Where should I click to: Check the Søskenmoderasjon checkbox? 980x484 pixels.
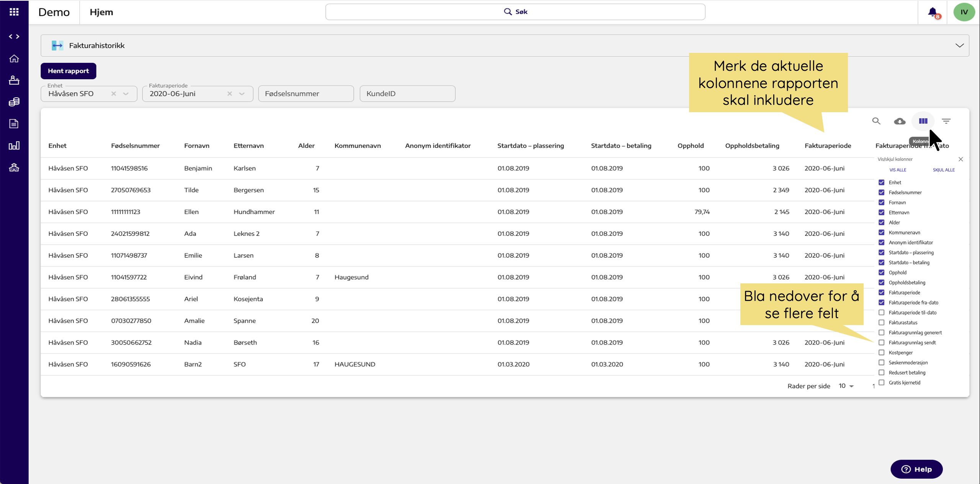(x=881, y=363)
